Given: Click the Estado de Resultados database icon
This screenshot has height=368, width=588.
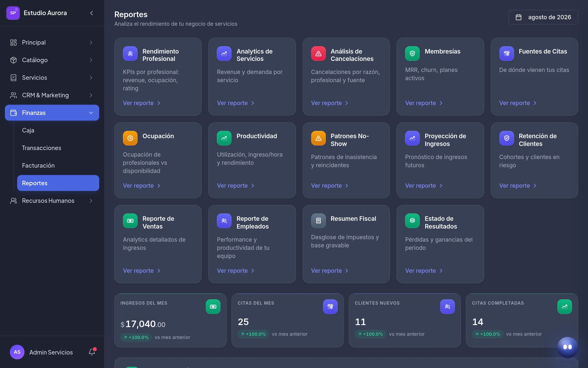Looking at the screenshot, I should point(412,221).
